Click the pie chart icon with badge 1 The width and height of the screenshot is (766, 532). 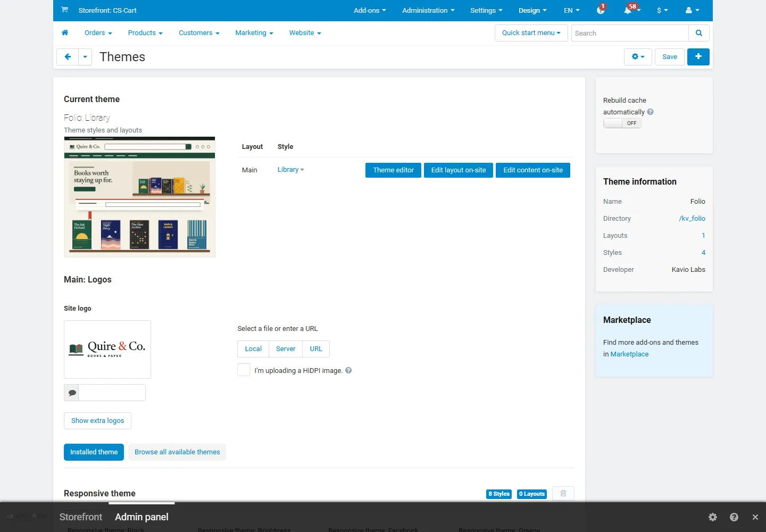(x=601, y=10)
